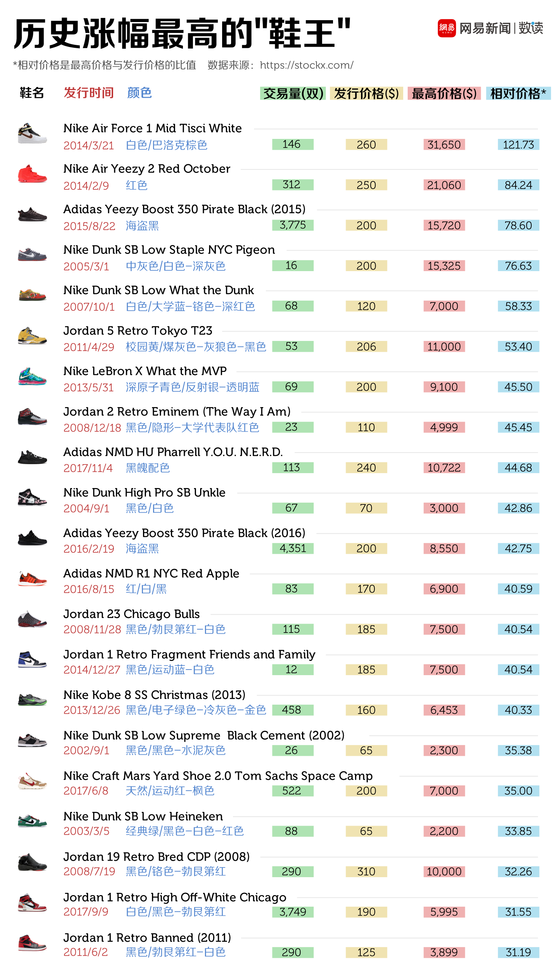The width and height of the screenshot is (560, 975).
Task: Select the Nike Dunk SB Low What the Dunk image
Action: (x=32, y=295)
